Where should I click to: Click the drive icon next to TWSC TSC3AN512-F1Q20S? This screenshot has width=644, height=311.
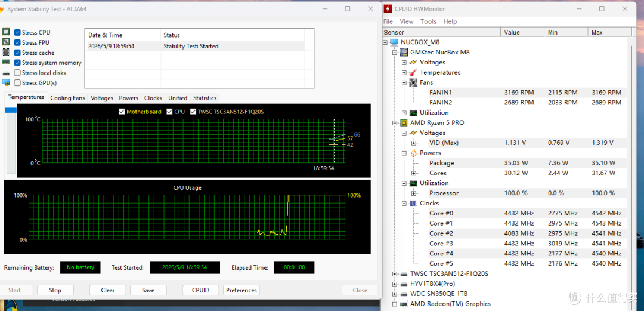(404, 273)
